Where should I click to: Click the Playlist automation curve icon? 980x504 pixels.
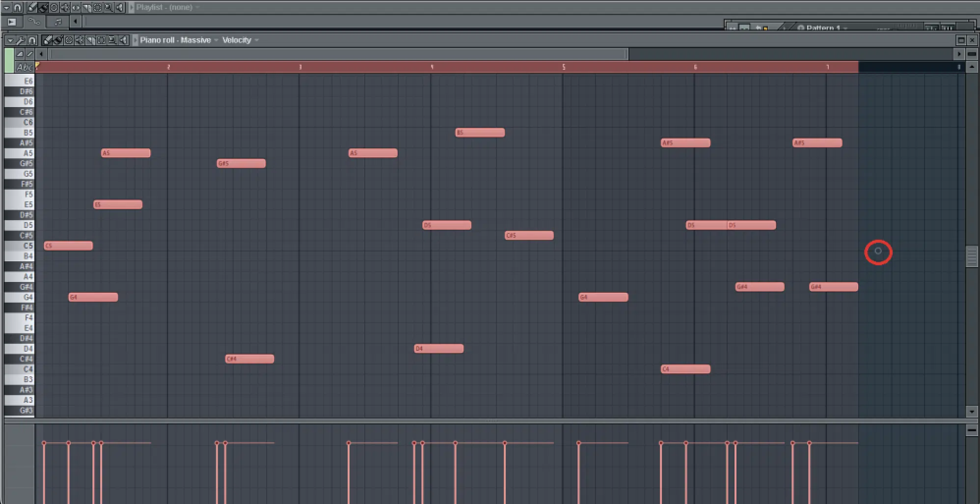34,21
